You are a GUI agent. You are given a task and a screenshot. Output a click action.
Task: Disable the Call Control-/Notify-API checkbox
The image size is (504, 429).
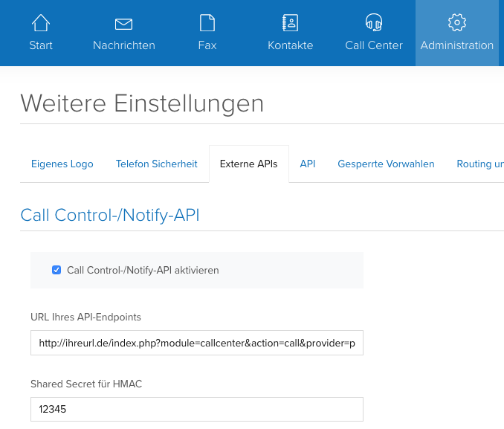click(56, 270)
